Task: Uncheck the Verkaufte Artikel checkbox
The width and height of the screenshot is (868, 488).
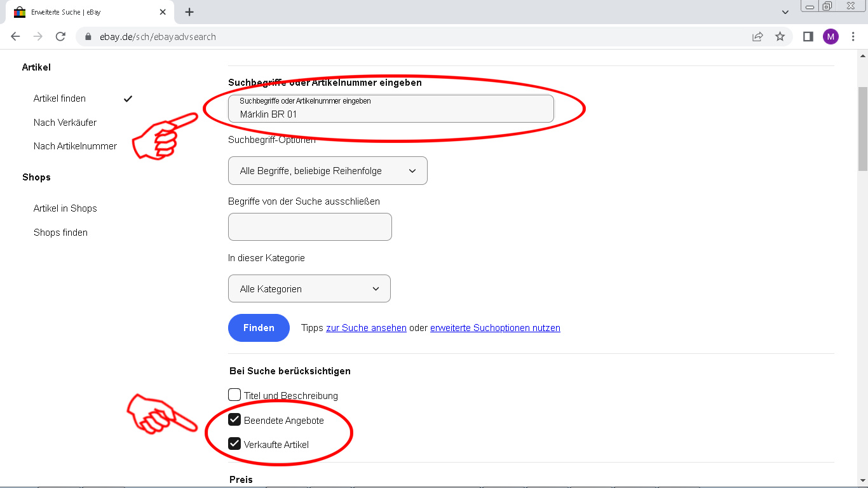Action: pyautogui.click(x=234, y=444)
